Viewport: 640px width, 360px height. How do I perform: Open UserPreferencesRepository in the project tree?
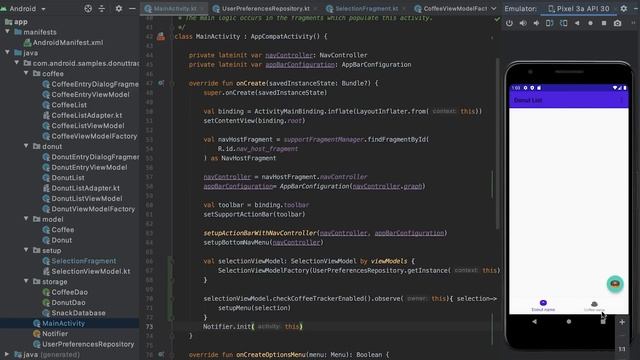tap(88, 344)
